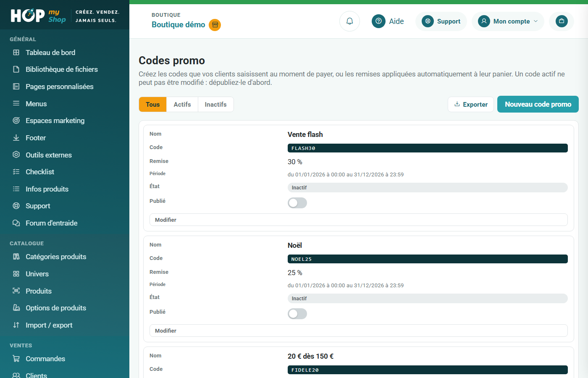588x378 pixels.
Task: Click Modifier for Vente flash code
Action: (359, 220)
